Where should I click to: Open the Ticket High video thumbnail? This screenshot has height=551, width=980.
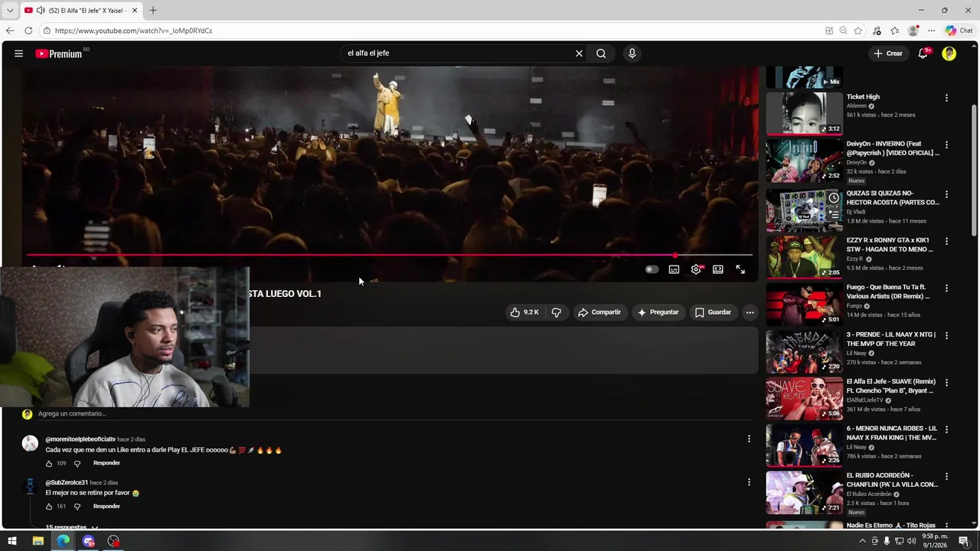point(804,113)
